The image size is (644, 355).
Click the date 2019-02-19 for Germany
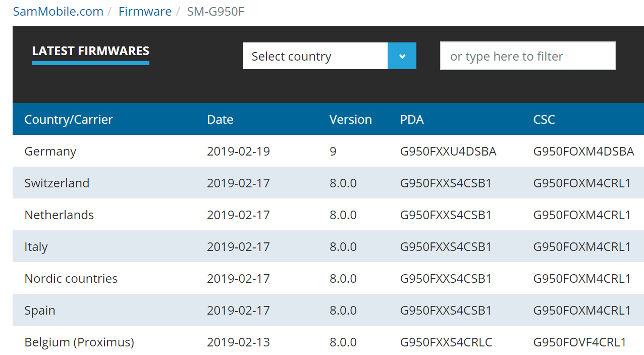point(238,151)
